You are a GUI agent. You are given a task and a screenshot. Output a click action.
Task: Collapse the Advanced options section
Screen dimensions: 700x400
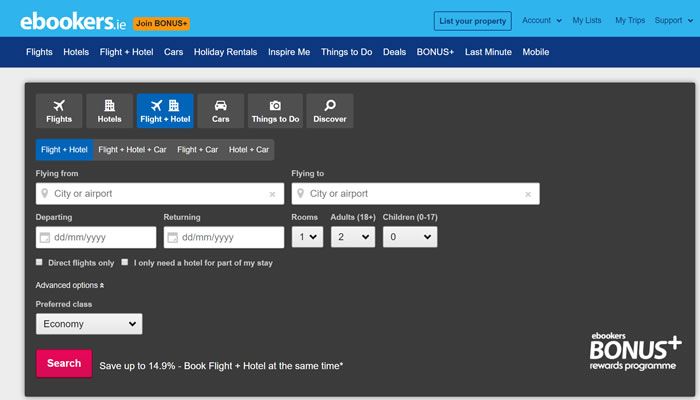pyautogui.click(x=70, y=285)
